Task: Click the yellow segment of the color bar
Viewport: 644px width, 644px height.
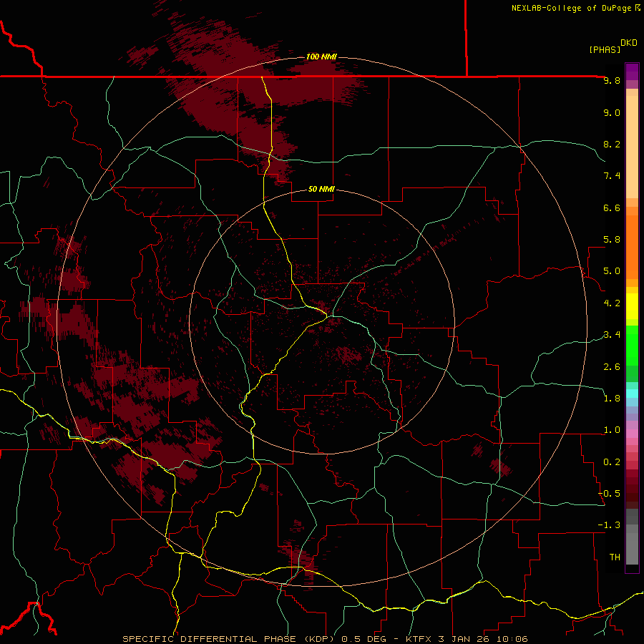Action: 632,306
